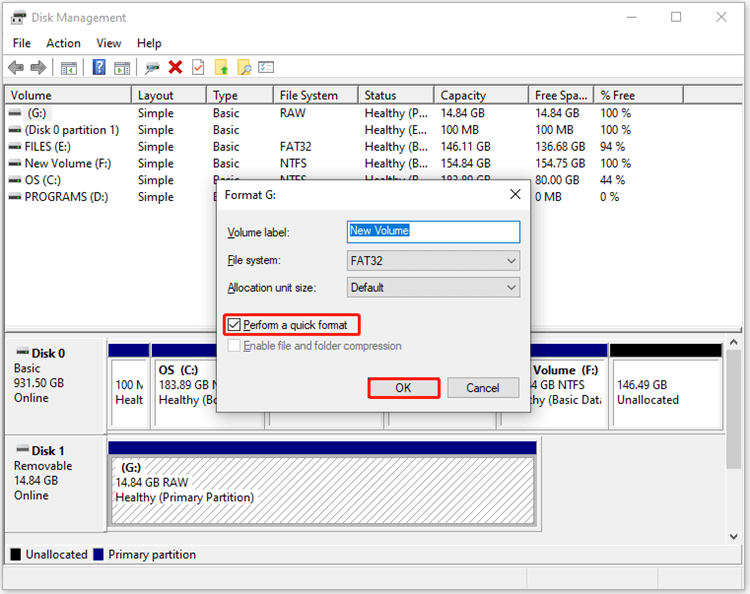Click 146.11 GB capacity cell
Viewport: 750px width, 594px height.
(x=465, y=146)
